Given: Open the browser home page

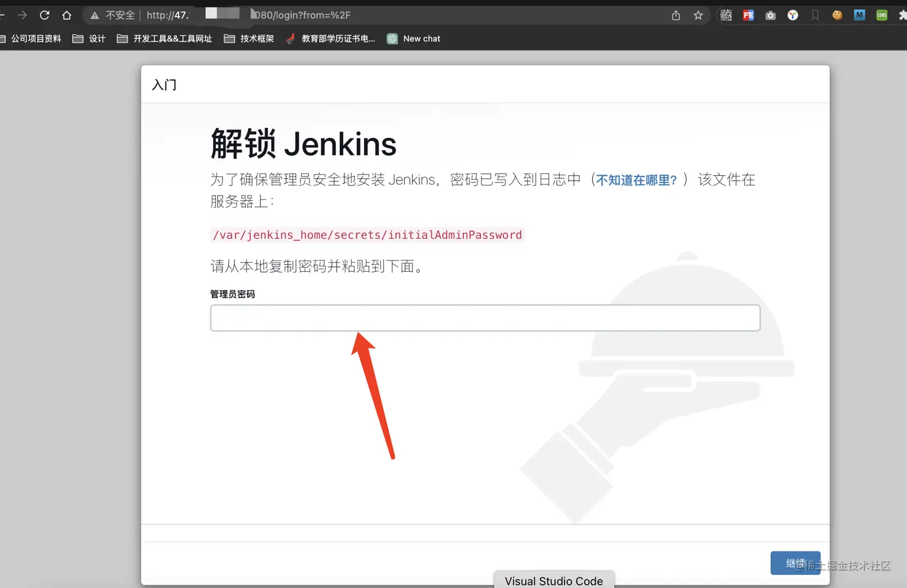Looking at the screenshot, I should [67, 15].
